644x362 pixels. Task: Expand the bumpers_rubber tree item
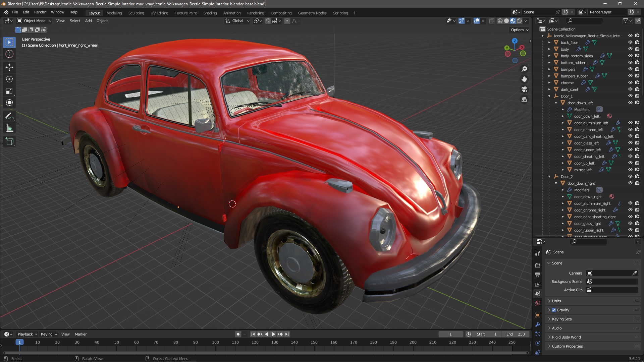(549, 76)
